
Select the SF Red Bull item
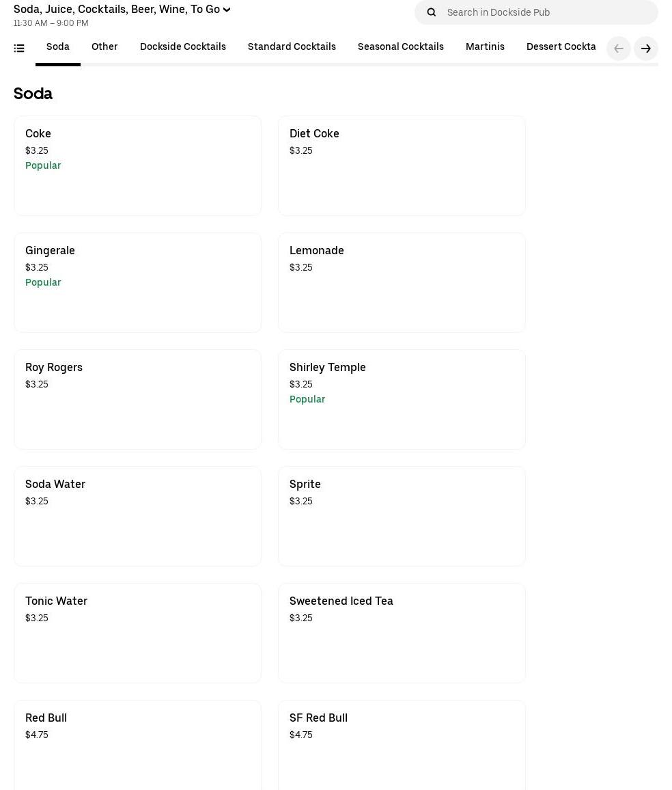click(x=402, y=745)
